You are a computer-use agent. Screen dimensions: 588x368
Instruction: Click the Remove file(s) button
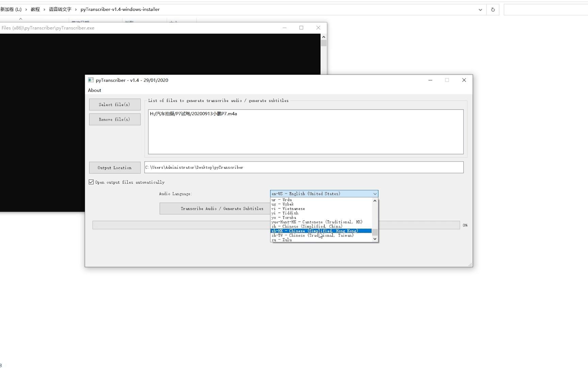click(115, 120)
